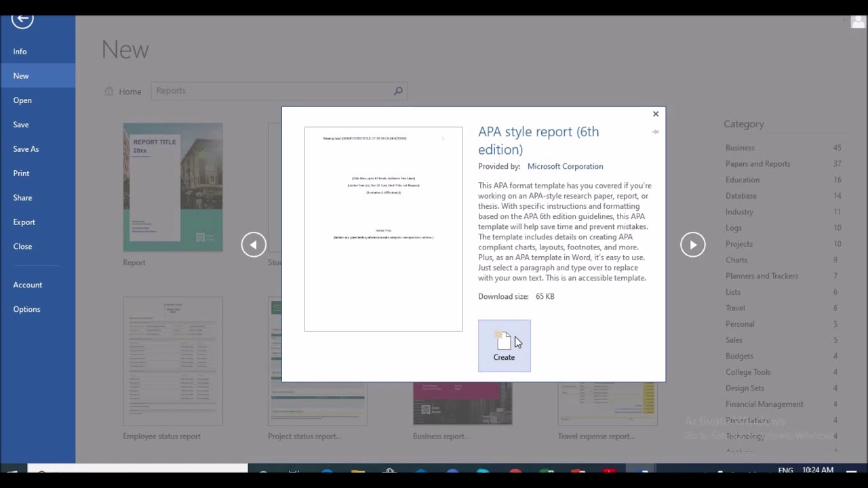Open Account settings

point(37,285)
